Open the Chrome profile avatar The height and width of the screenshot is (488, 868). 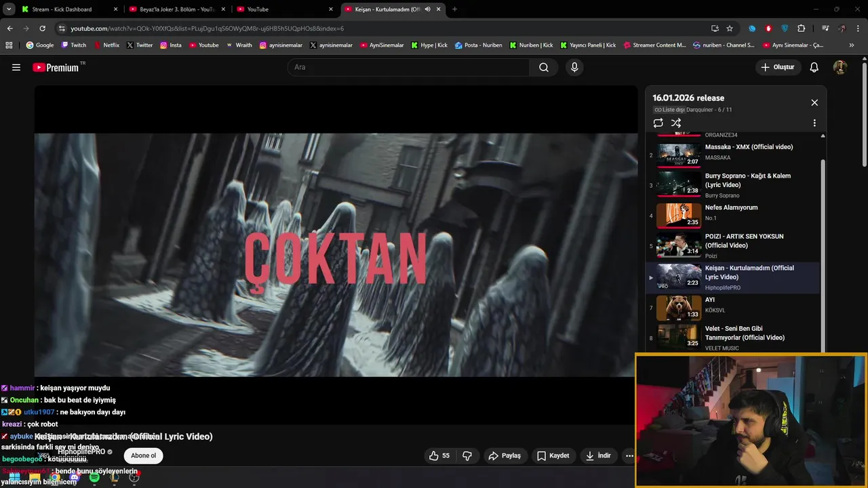pyautogui.click(x=842, y=28)
